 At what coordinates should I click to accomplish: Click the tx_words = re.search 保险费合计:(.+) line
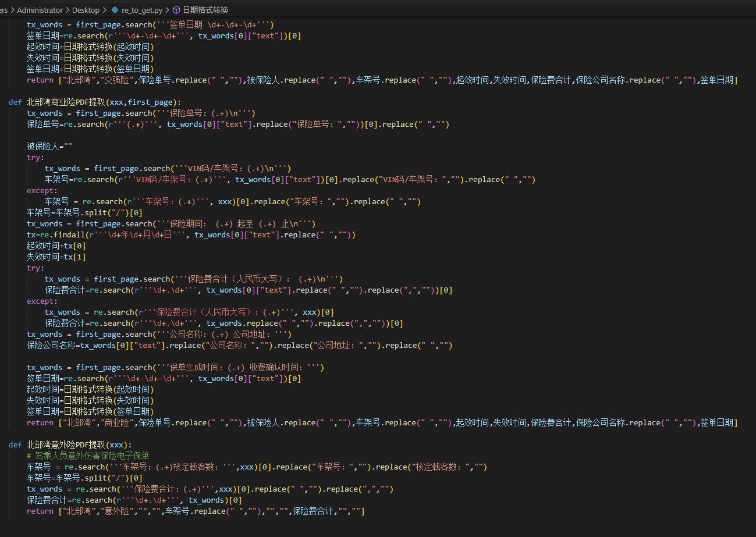tap(210, 489)
